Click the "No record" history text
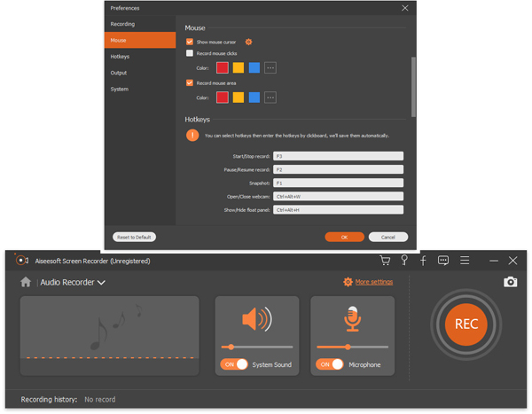Image resolution: width=532 pixels, height=414 pixels. coord(99,400)
